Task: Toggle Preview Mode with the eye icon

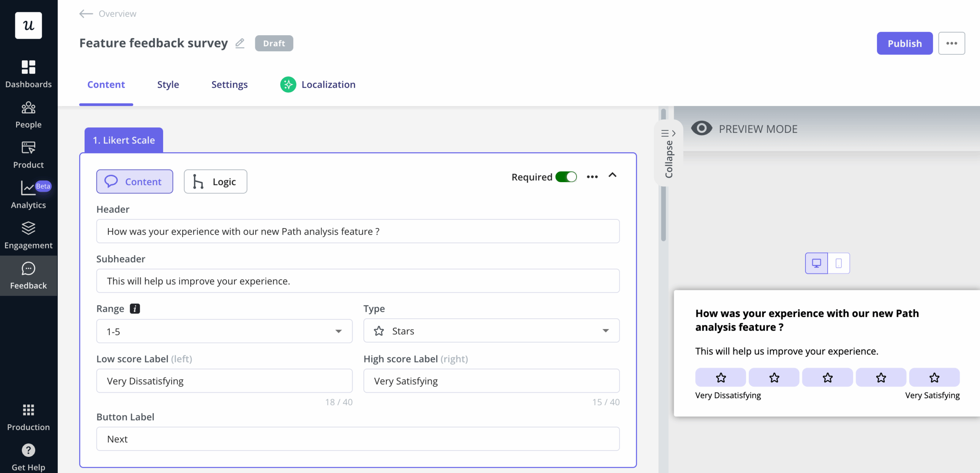Action: click(x=702, y=128)
